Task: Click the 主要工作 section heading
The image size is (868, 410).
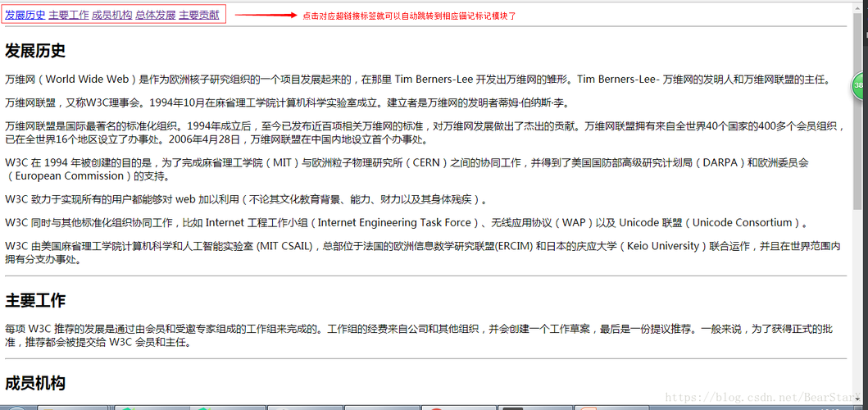Action: (x=35, y=301)
